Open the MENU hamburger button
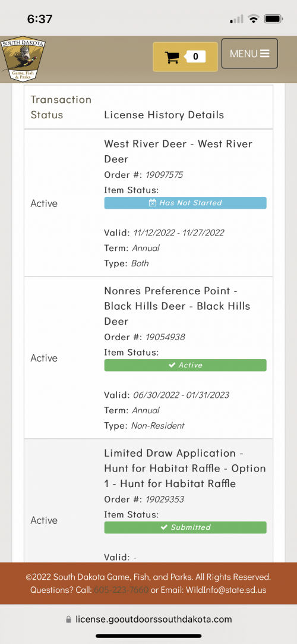 point(249,54)
